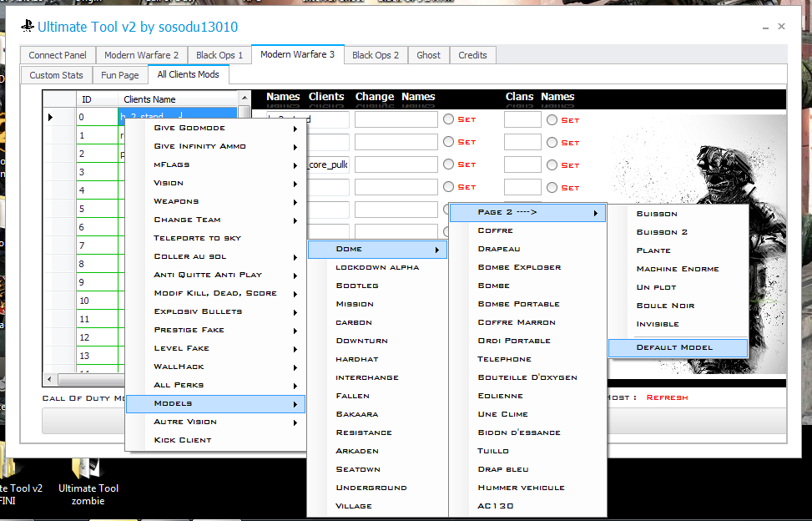Viewport: 812px width, 521px height.
Task: Expand the Vision submenu
Action: pos(215,184)
